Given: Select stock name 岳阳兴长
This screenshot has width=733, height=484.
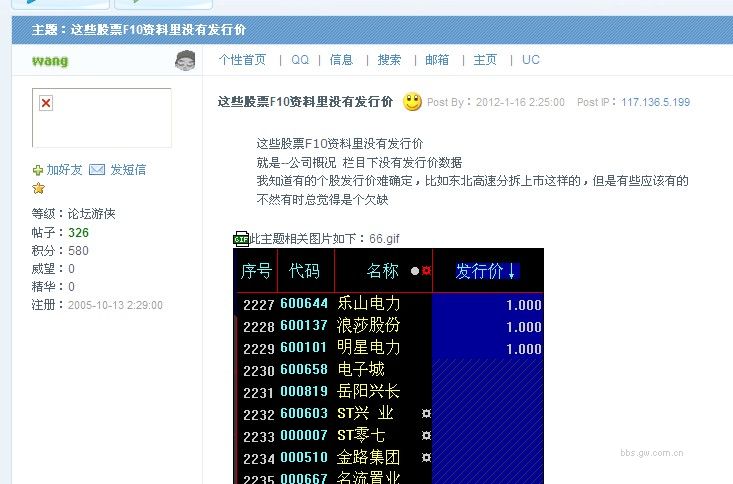Looking at the screenshot, I should (x=369, y=391).
